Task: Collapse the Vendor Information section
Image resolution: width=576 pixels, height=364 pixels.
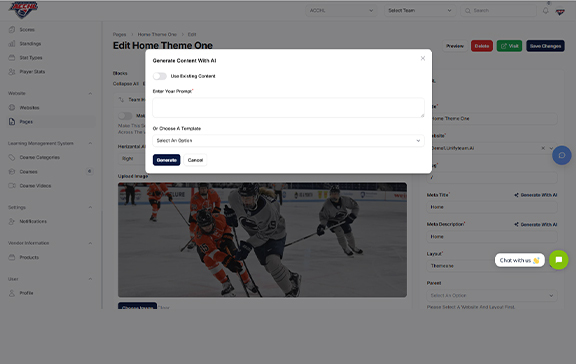Action: point(90,243)
